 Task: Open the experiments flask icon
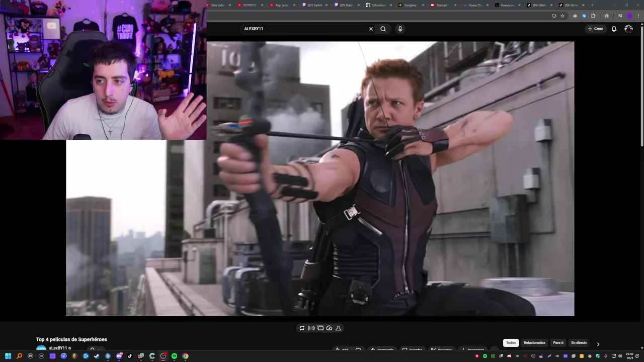pyautogui.click(x=338, y=328)
